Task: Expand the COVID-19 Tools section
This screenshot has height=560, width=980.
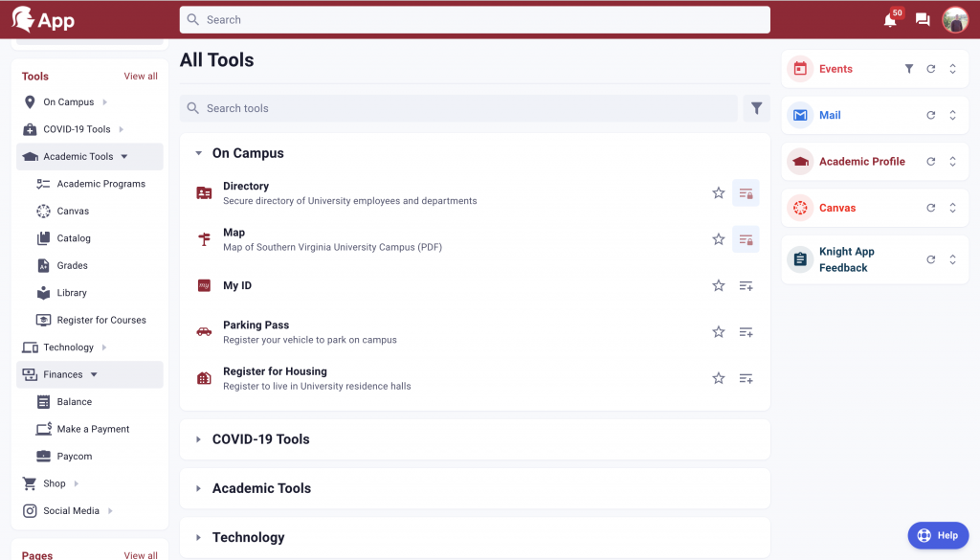Action: [198, 439]
